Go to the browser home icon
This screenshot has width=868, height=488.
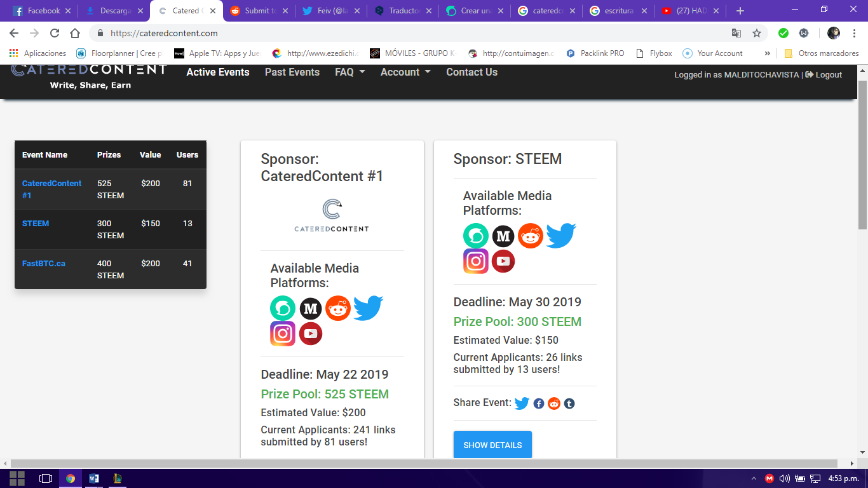tap(75, 33)
